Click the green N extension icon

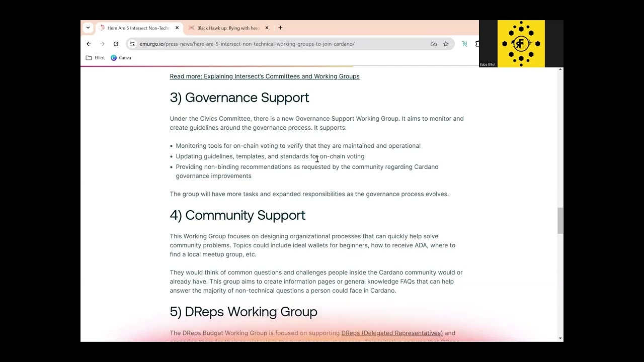464,44
